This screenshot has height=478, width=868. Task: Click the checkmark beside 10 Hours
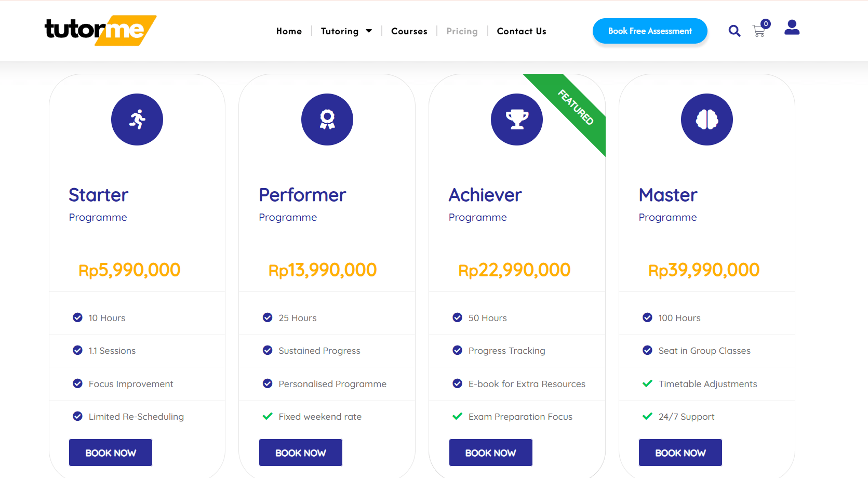click(x=78, y=317)
